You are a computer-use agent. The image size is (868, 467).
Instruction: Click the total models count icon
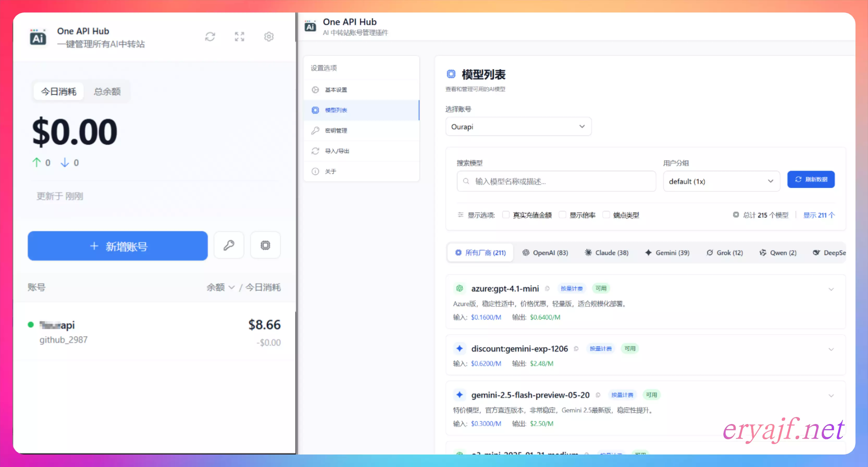(x=736, y=215)
